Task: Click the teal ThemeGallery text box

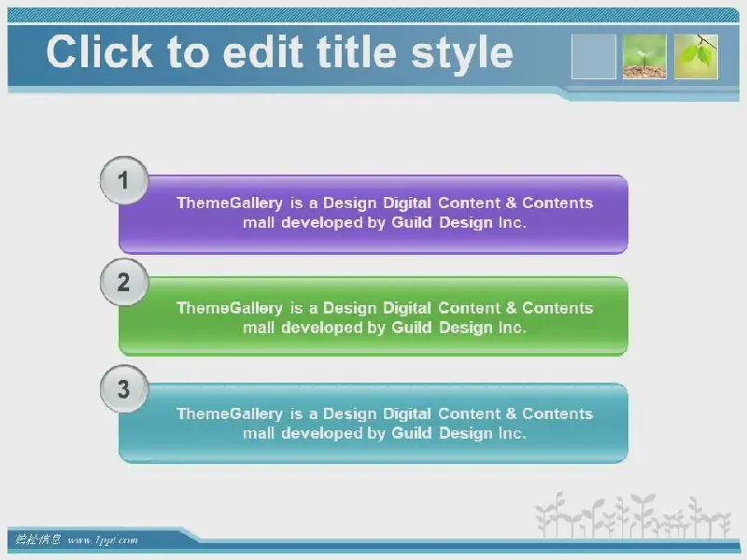Action: [373, 423]
